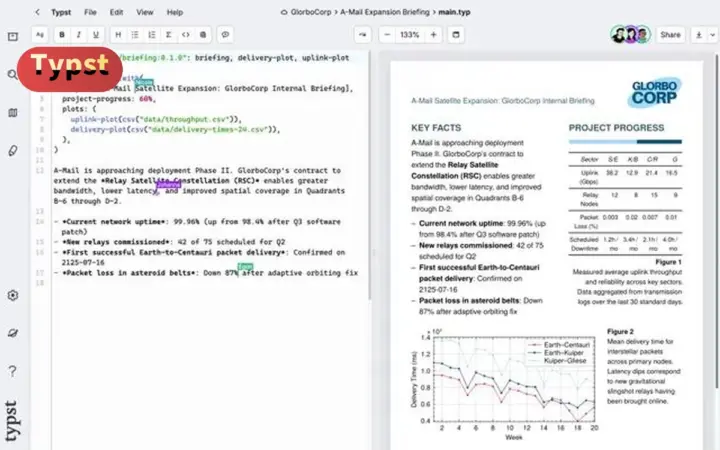Open the Help menu
Image resolution: width=720 pixels, height=450 pixels.
coord(174,12)
